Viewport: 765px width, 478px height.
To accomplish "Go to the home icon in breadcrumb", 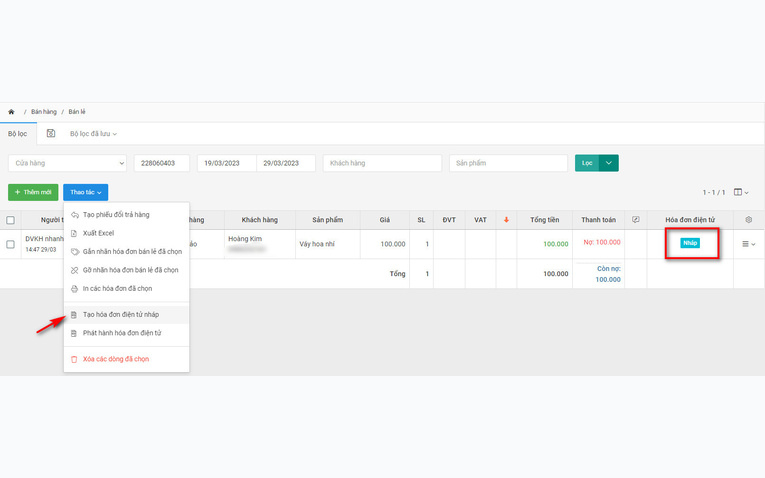I will (11, 112).
